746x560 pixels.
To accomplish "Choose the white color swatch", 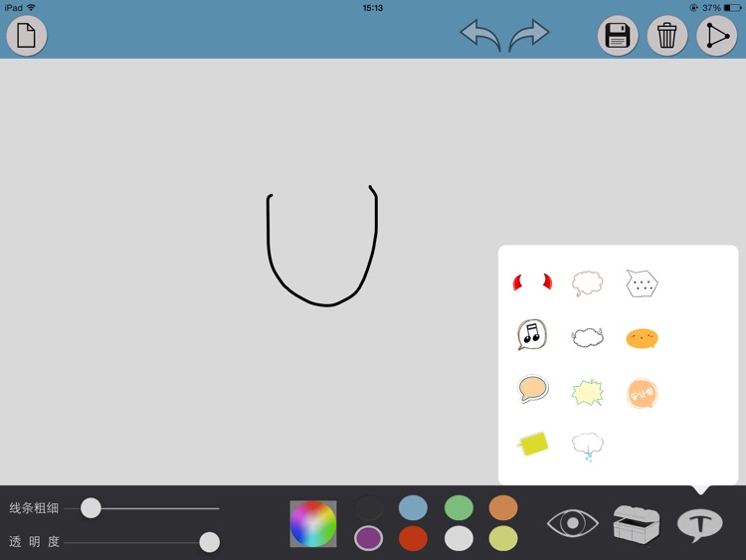I will tap(459, 538).
